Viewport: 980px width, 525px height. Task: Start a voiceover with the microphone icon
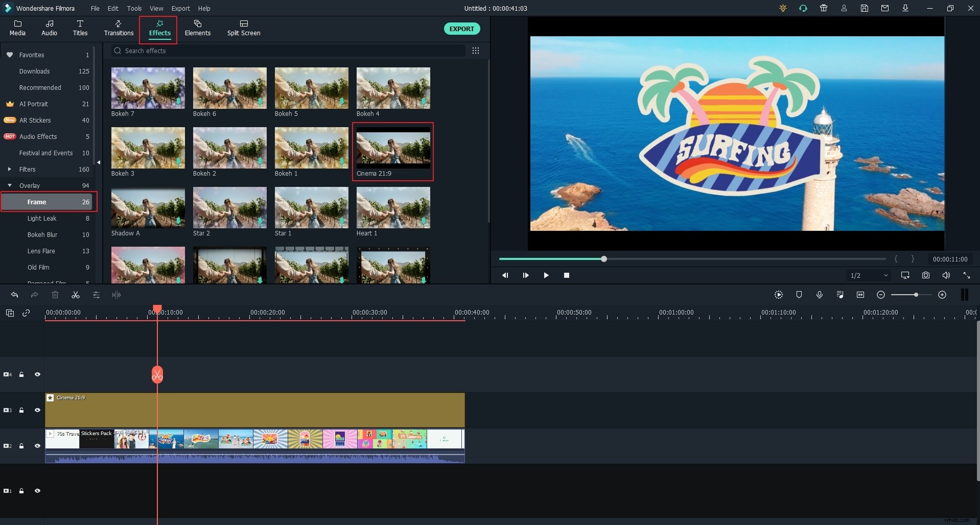point(820,295)
